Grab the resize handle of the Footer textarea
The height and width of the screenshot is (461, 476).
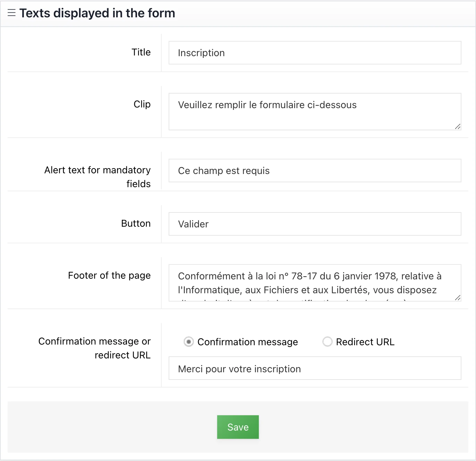[x=458, y=298]
